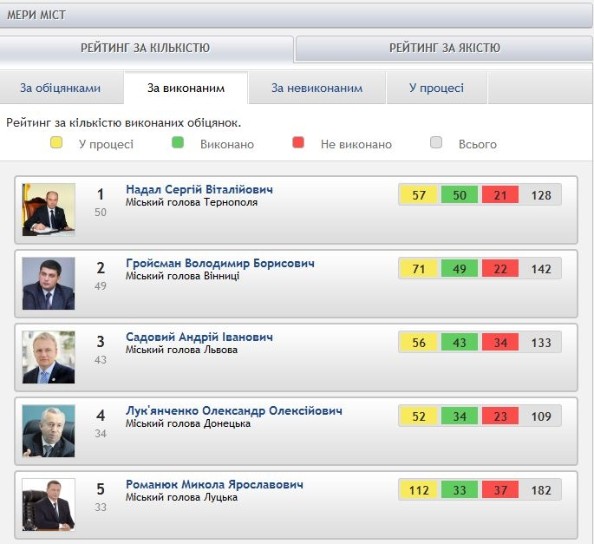Click Гройсман's green fulfilled count 49
The image size is (594, 544).
[459, 269]
